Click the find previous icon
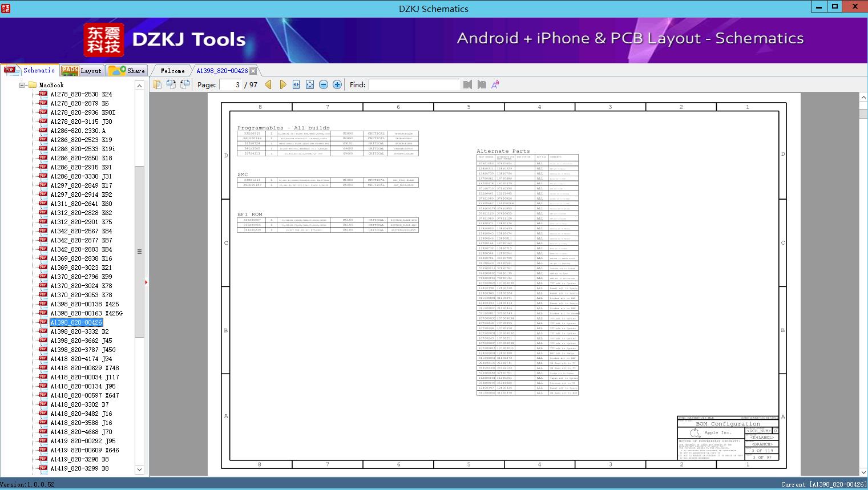Image resolution: width=868 pixels, height=490 pixels. tap(468, 84)
